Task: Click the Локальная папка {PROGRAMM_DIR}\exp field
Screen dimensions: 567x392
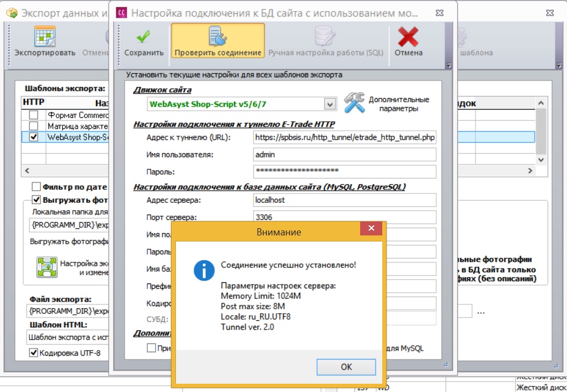Action: [69, 225]
